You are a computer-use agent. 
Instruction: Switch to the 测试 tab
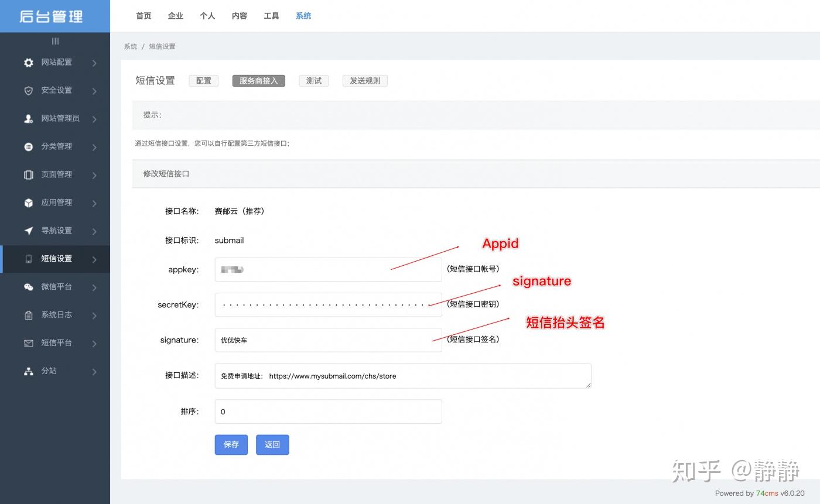(x=314, y=81)
